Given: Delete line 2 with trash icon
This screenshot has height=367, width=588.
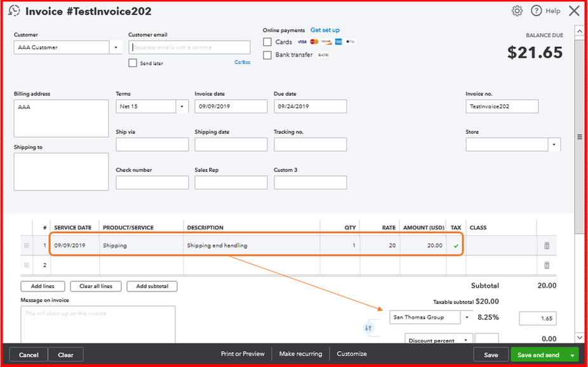Looking at the screenshot, I should [547, 265].
